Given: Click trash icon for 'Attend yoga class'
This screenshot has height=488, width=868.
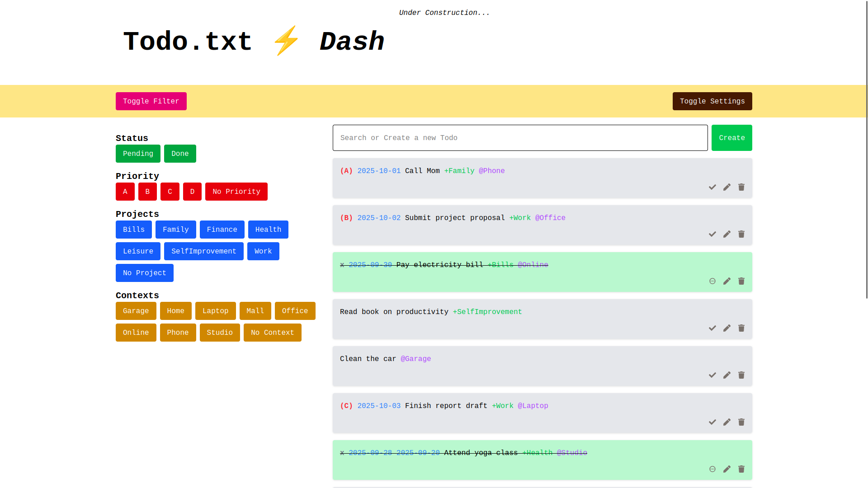Looking at the screenshot, I should 741,469.
